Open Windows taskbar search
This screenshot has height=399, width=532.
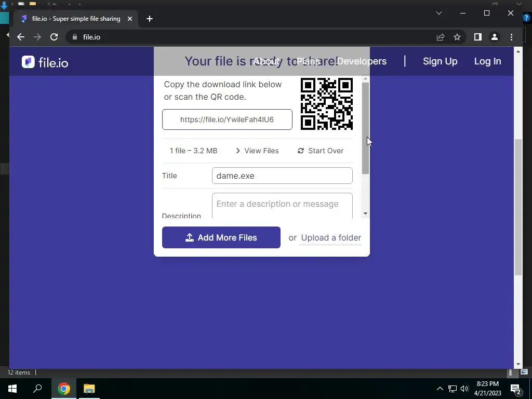[37, 389]
